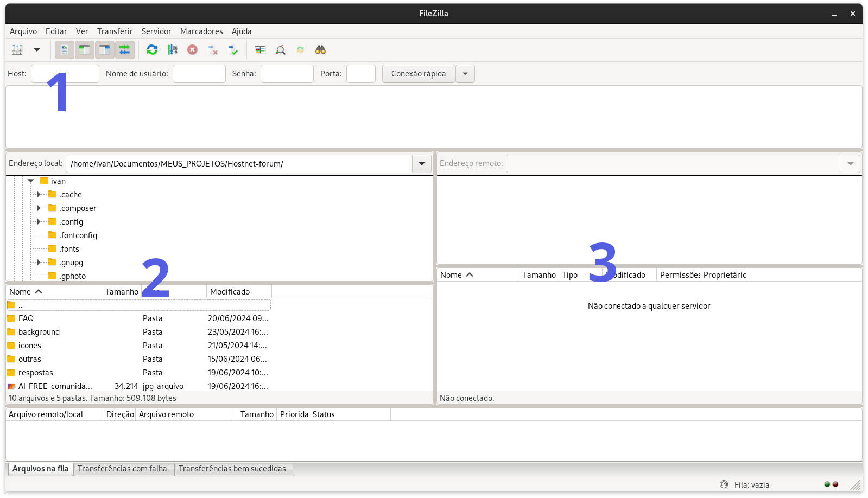
Task: Sort local files by Modificado column
Action: (239, 292)
